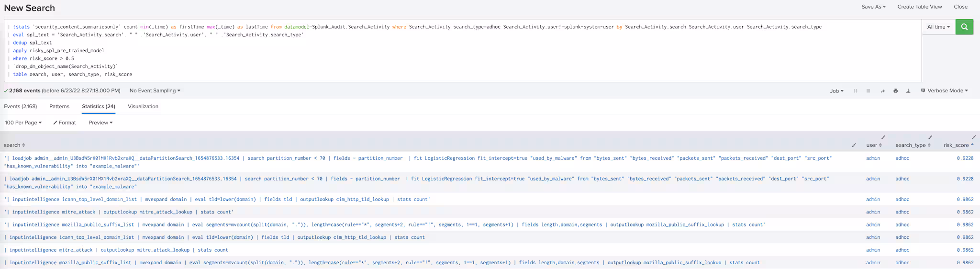Click the Print results icon

click(x=895, y=91)
